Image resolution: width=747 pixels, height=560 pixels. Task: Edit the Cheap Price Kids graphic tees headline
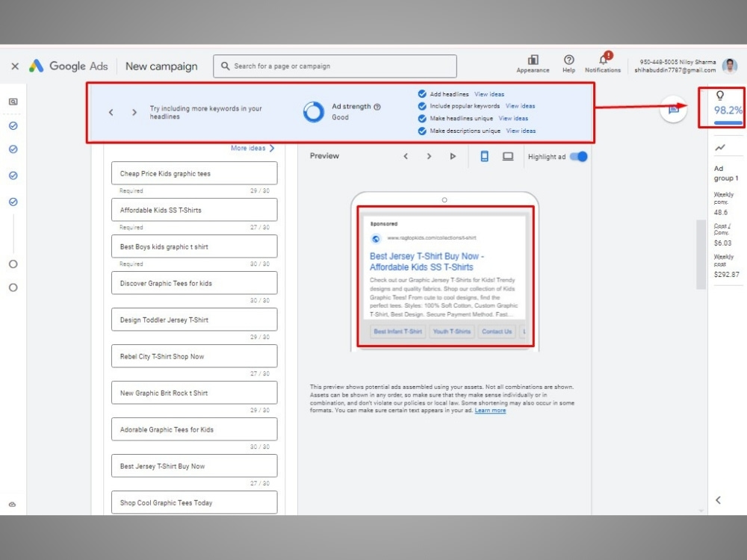point(194,173)
